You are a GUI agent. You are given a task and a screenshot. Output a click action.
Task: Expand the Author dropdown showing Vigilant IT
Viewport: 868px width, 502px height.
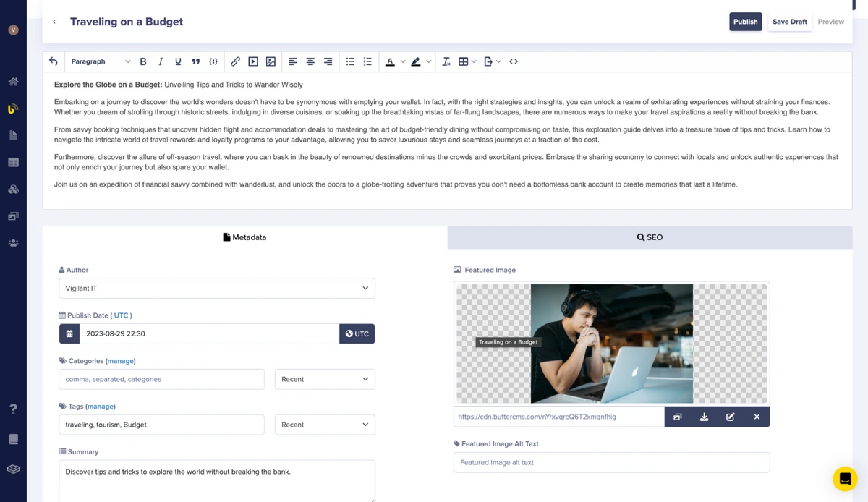click(217, 288)
